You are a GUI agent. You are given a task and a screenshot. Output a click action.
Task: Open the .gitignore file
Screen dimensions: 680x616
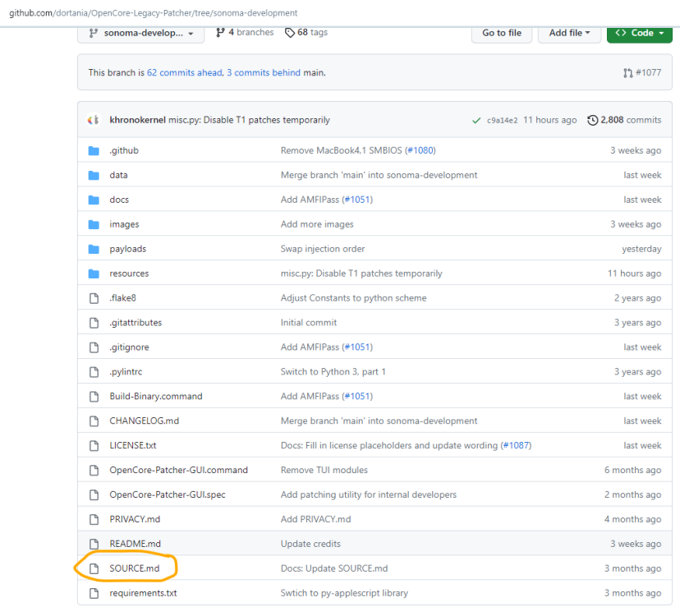pyautogui.click(x=129, y=347)
